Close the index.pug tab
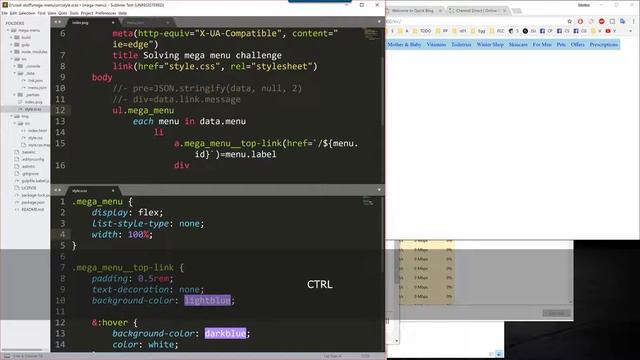 (x=113, y=22)
